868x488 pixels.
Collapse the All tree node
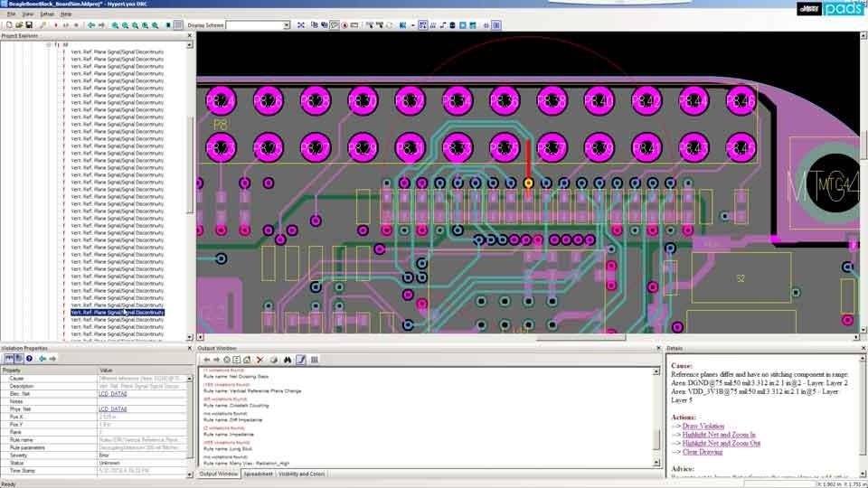coord(49,45)
